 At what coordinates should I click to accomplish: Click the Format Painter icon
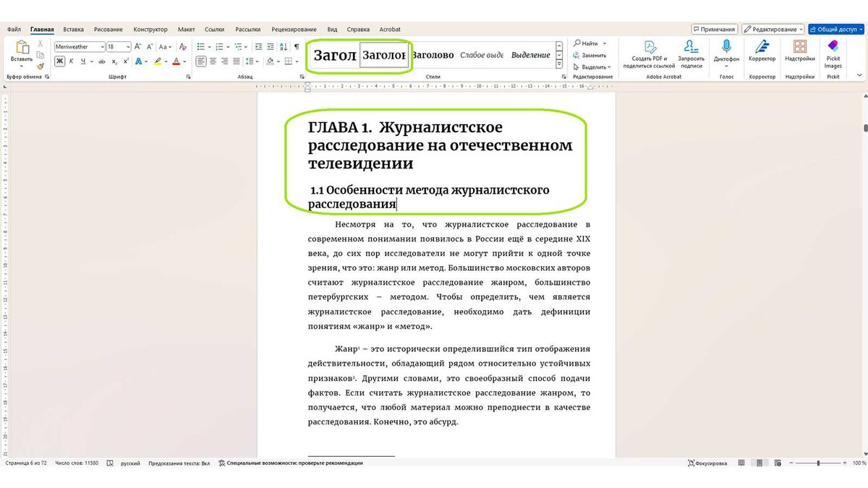click(41, 66)
